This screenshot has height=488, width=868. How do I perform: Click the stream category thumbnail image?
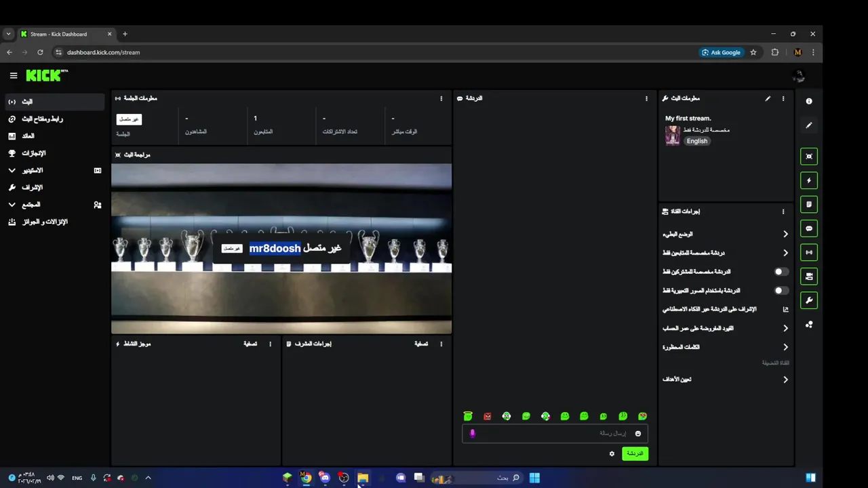[672, 135]
